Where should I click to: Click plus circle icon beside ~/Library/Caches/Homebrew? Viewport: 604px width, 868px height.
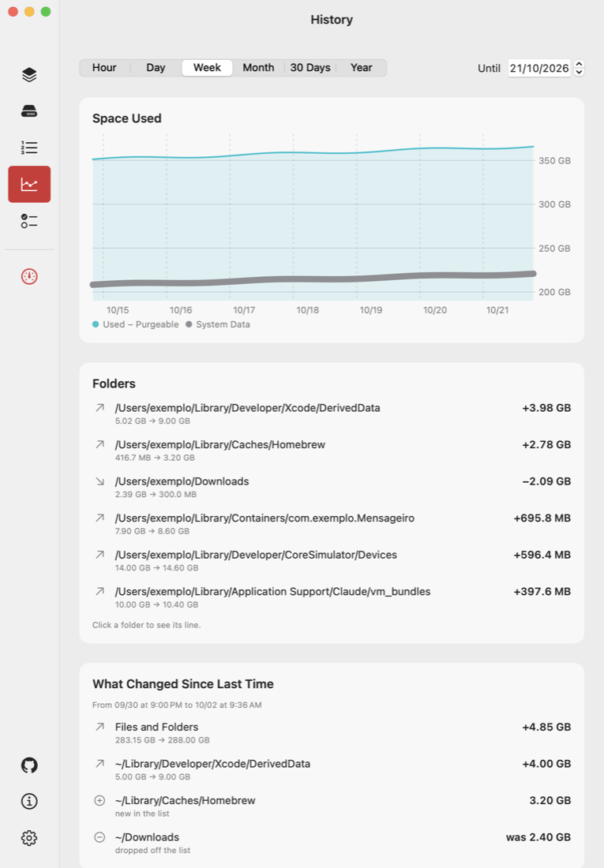point(99,800)
